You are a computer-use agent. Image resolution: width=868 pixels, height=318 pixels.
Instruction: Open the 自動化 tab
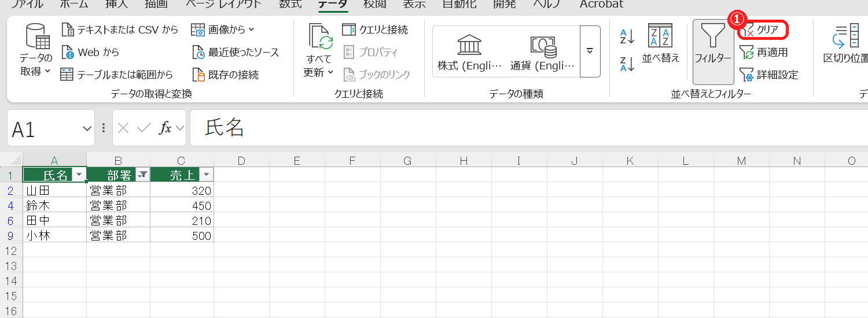point(459,4)
